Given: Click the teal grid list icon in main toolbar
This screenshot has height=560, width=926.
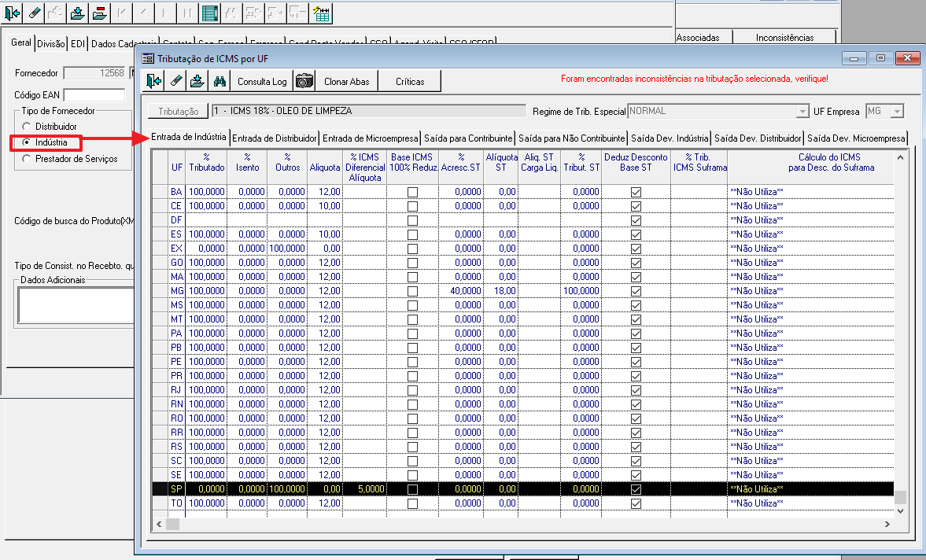Looking at the screenshot, I should click(210, 13).
